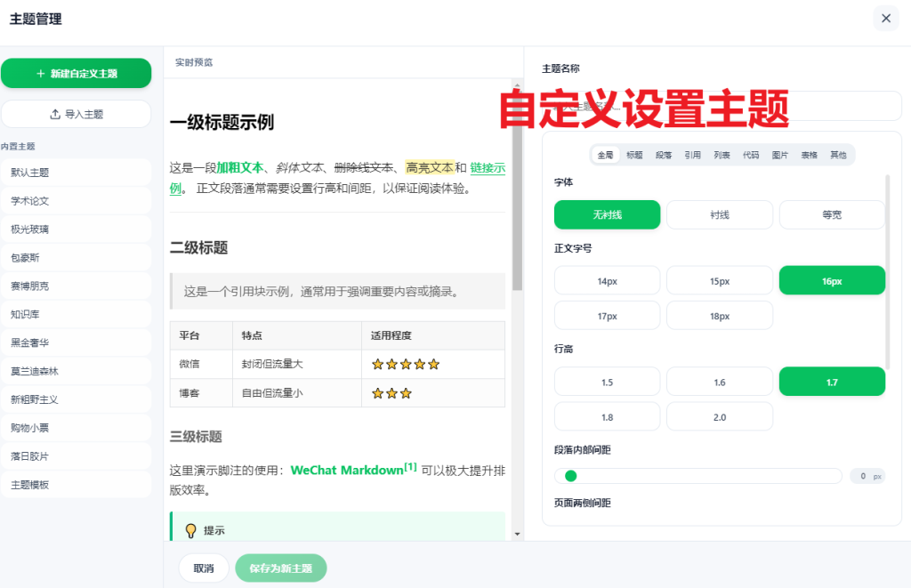Select the 赛博朋克 theme

77,286
